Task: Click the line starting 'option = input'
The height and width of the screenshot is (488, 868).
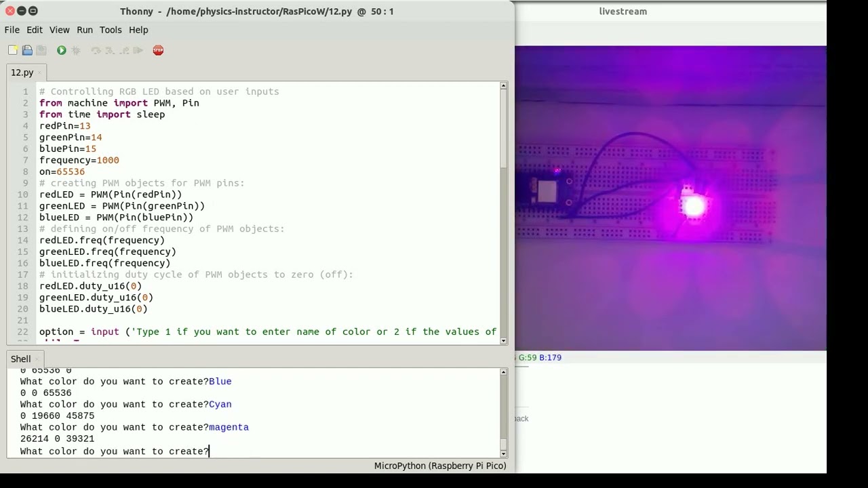Action: click(x=268, y=332)
